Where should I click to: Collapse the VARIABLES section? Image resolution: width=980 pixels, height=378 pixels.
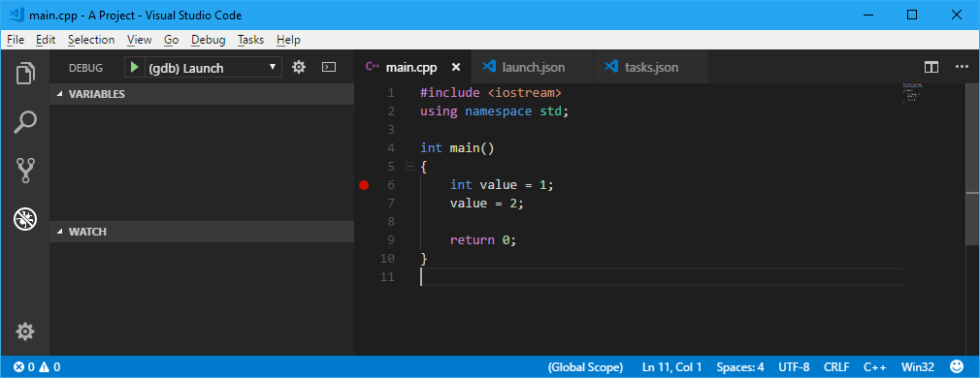click(201, 94)
